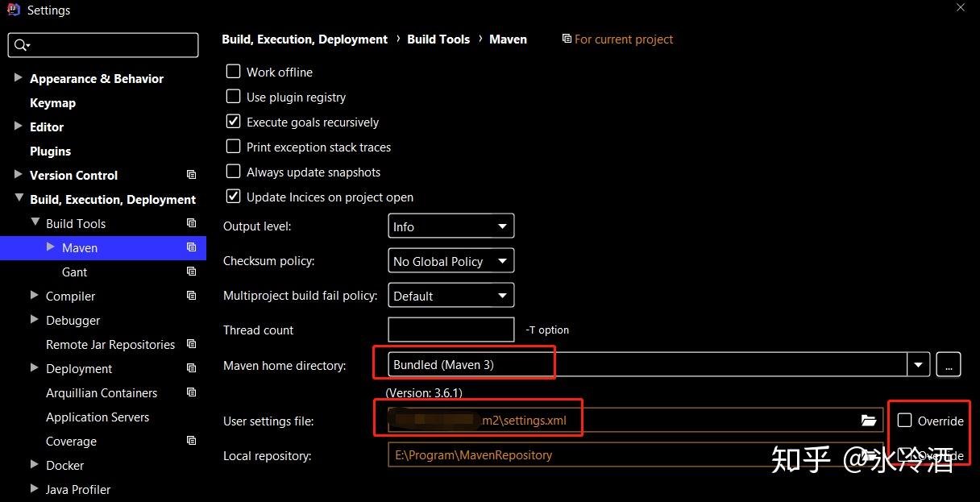Screen dimensions: 980x502
Task: Click Build Tools in the breadcrumb
Action: [x=438, y=39]
